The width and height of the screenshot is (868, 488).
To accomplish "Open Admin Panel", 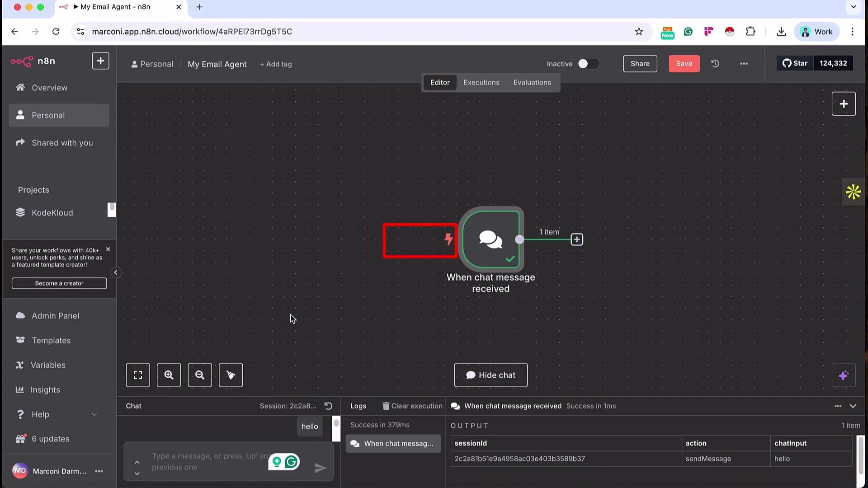I will pyautogui.click(x=59, y=315).
